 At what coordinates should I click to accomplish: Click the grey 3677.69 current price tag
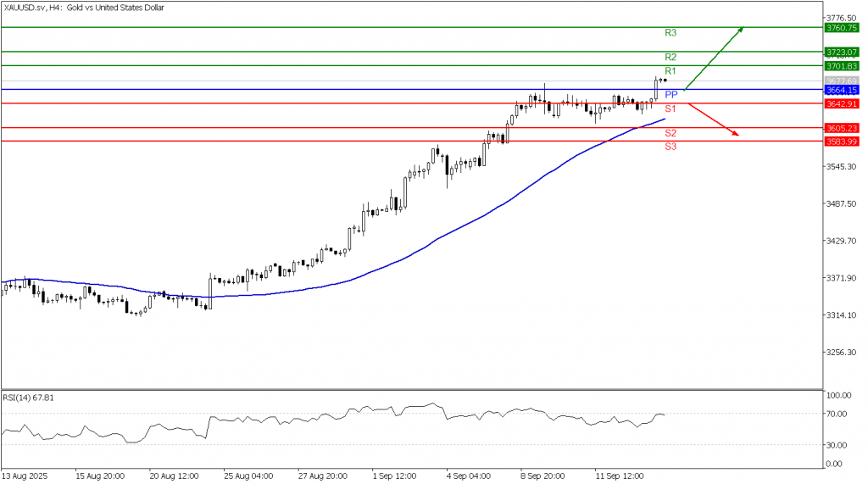842,81
